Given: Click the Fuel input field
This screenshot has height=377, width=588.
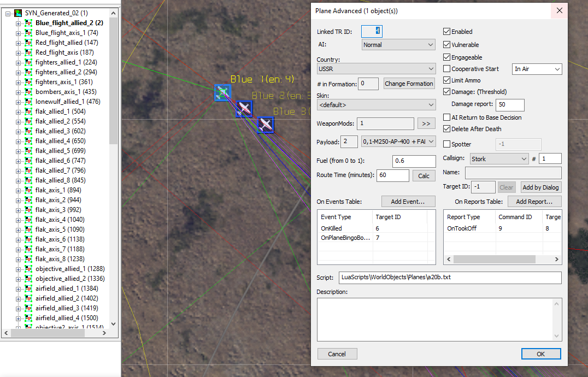Looking at the screenshot, I should click(x=414, y=161).
